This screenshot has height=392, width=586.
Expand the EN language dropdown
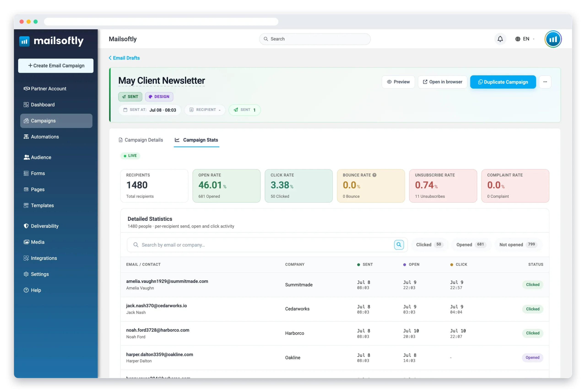pyautogui.click(x=525, y=39)
